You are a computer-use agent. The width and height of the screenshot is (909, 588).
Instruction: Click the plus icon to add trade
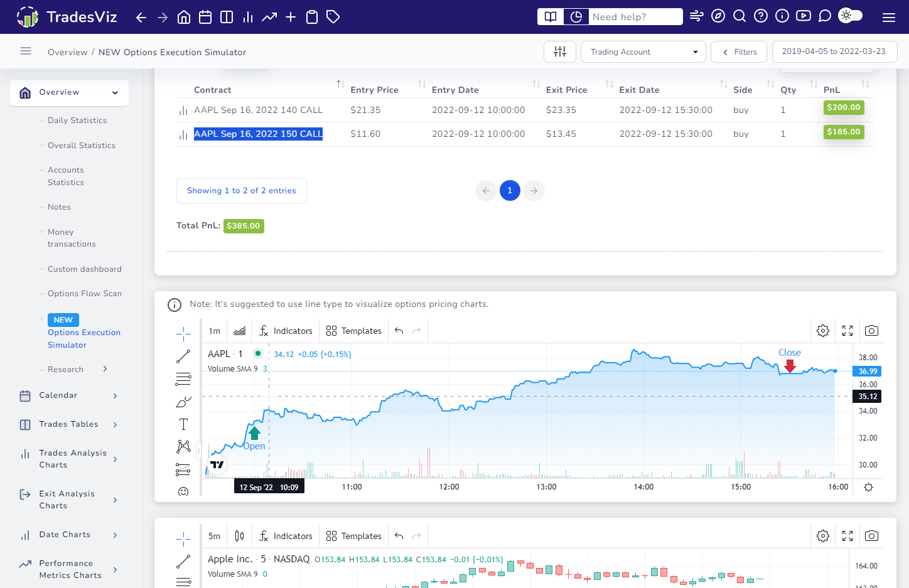pos(291,17)
